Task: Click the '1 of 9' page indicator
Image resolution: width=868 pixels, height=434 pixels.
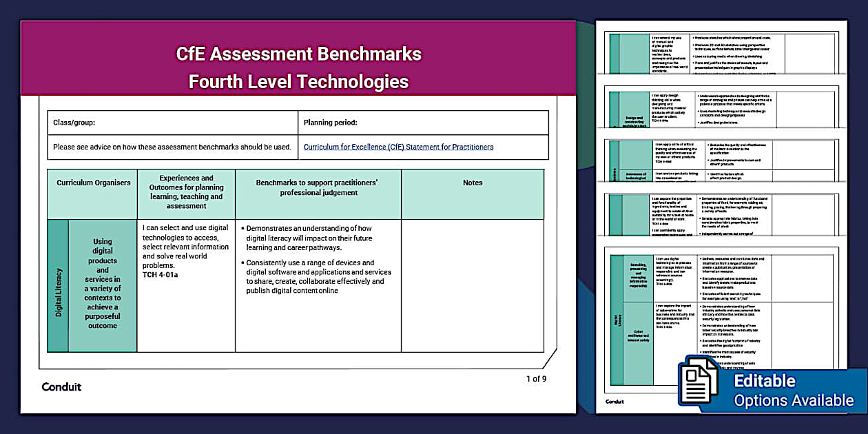Action: coord(536,379)
